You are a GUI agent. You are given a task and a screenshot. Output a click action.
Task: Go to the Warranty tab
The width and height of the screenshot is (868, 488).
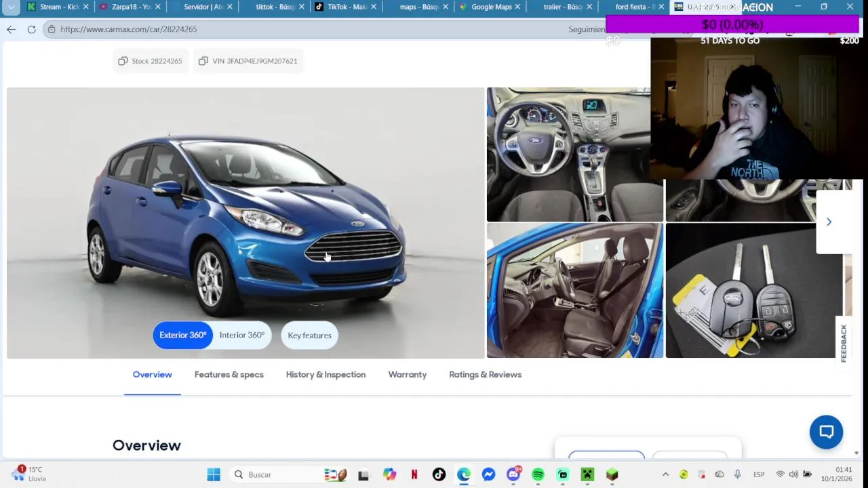(x=408, y=375)
